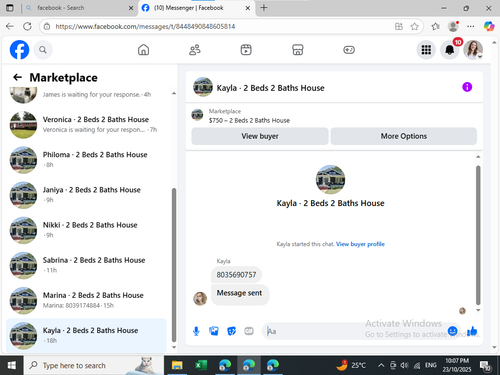The width and height of the screenshot is (500, 375).
Task: Open a new browser tab
Action: click(264, 8)
